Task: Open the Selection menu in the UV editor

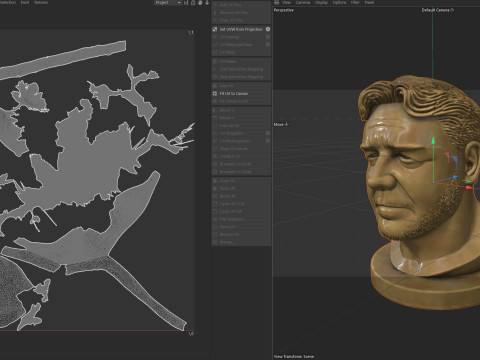Action: [7, 2]
